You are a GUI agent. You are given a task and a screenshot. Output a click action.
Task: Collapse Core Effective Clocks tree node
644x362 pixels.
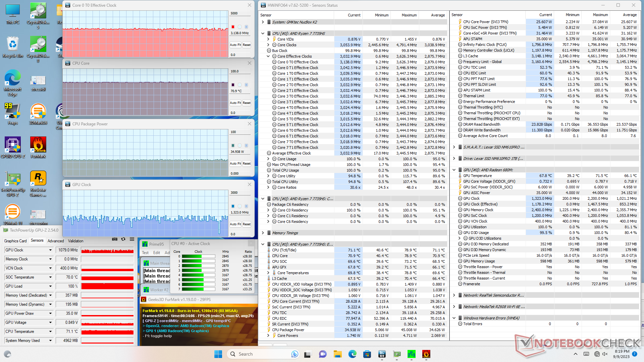click(268, 56)
